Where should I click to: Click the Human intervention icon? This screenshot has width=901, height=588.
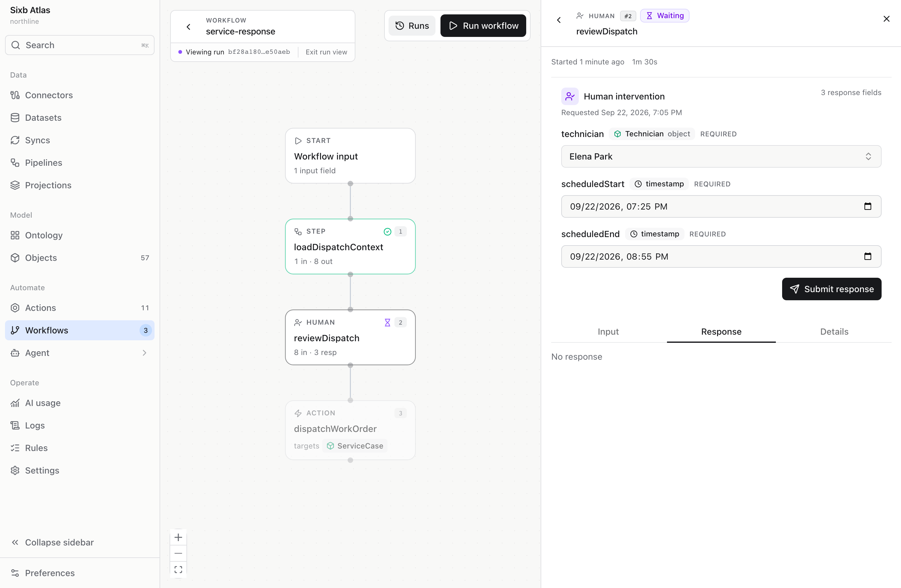click(x=570, y=96)
